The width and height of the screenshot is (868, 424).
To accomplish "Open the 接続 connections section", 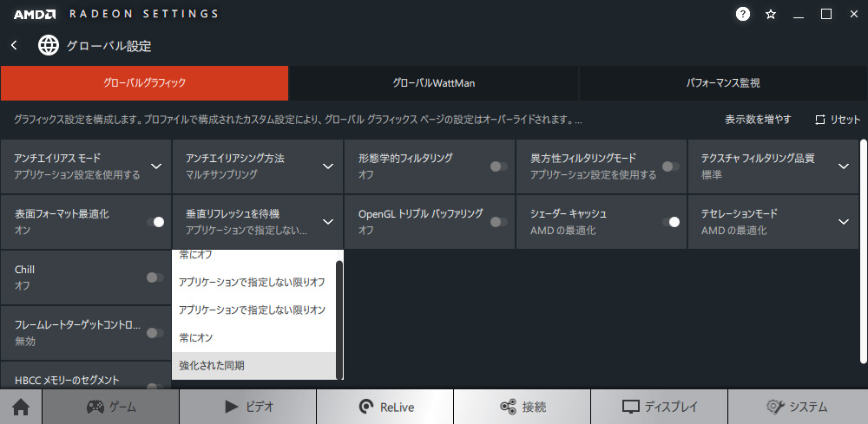I will (523, 408).
